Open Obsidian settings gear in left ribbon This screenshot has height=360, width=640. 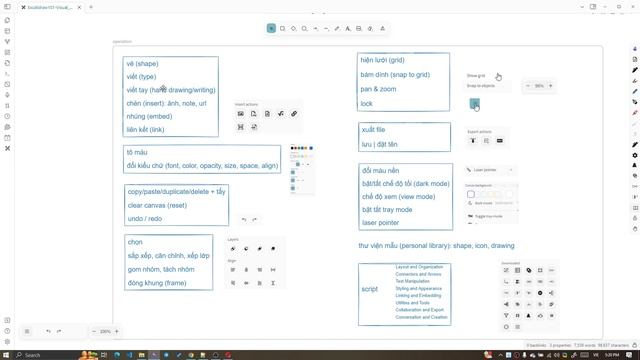[x=7, y=342]
